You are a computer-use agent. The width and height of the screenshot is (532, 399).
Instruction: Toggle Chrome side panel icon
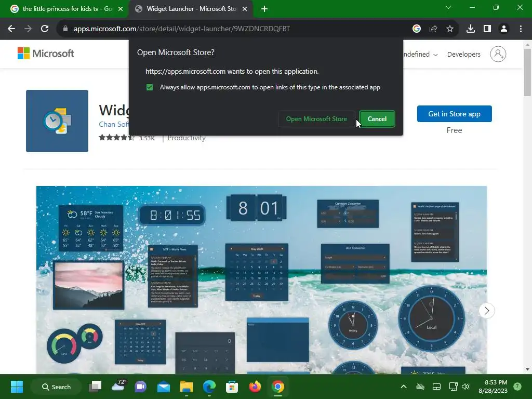[x=487, y=29]
